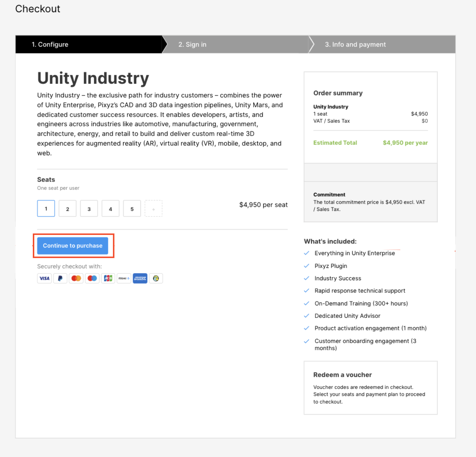Go to the 2. Sign in step

click(235, 44)
